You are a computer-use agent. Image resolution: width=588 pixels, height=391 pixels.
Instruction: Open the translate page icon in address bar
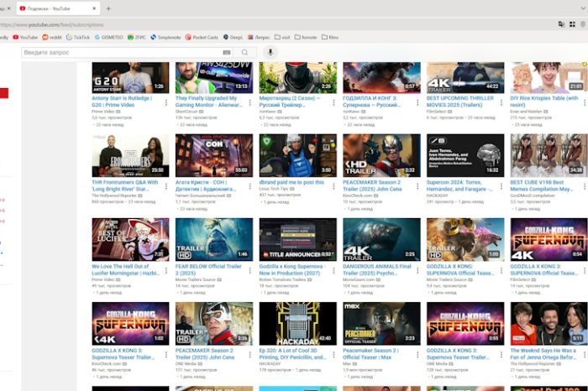point(561,24)
